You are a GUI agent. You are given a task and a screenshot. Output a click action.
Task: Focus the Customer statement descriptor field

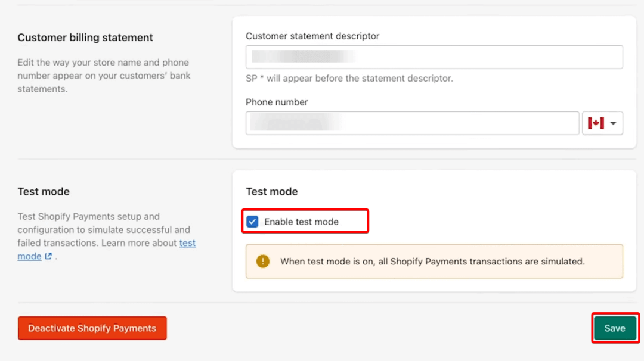pyautogui.click(x=434, y=57)
